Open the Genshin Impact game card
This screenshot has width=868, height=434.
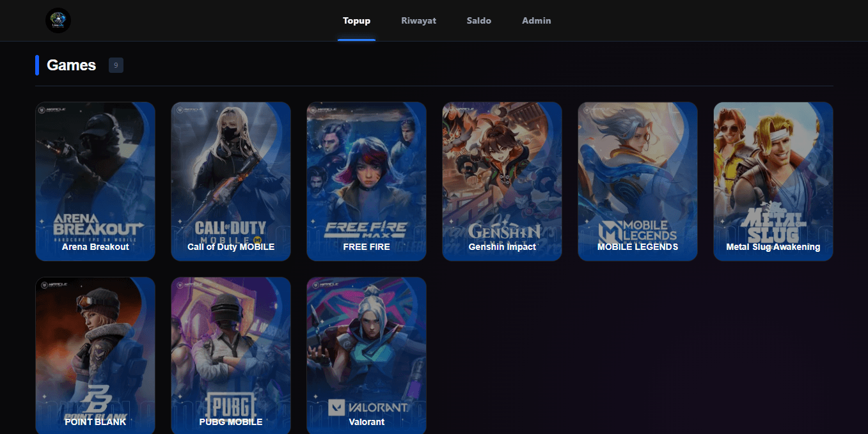[x=502, y=182]
